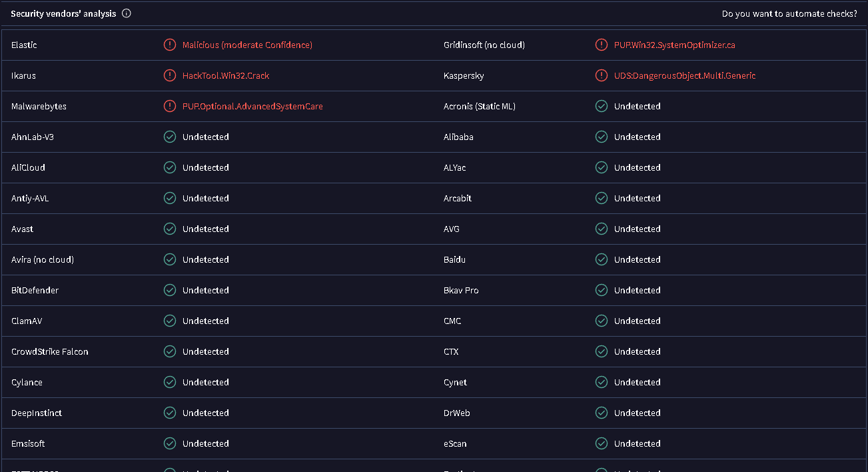
Task: Select the alert icon in Malwarebytes row
Action: pos(170,106)
